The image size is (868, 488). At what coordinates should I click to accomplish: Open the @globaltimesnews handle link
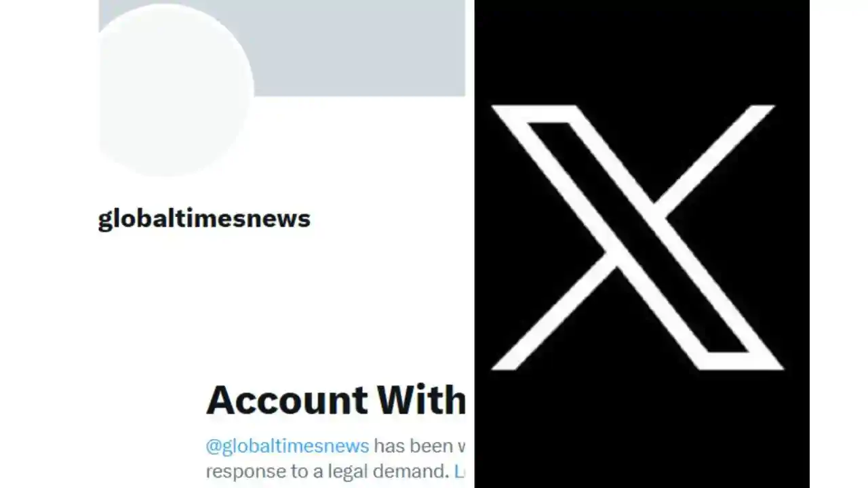(x=288, y=446)
